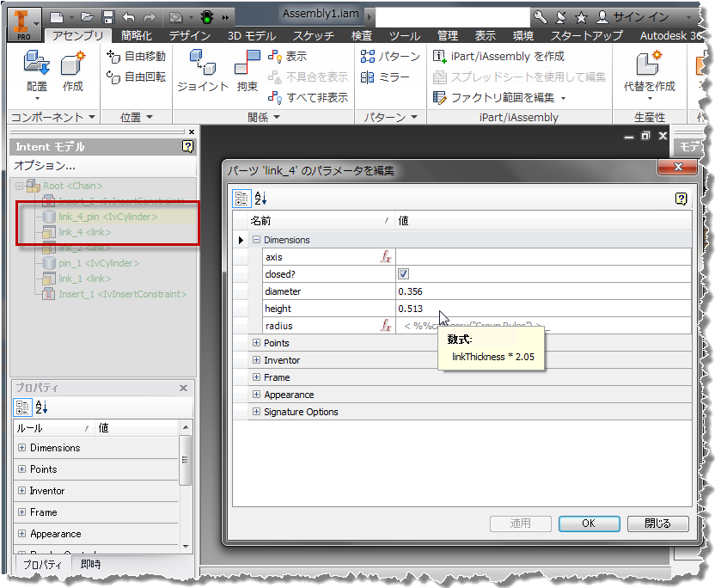Open the search key wrench icon
The width and height of the screenshot is (715, 588).
(541, 18)
